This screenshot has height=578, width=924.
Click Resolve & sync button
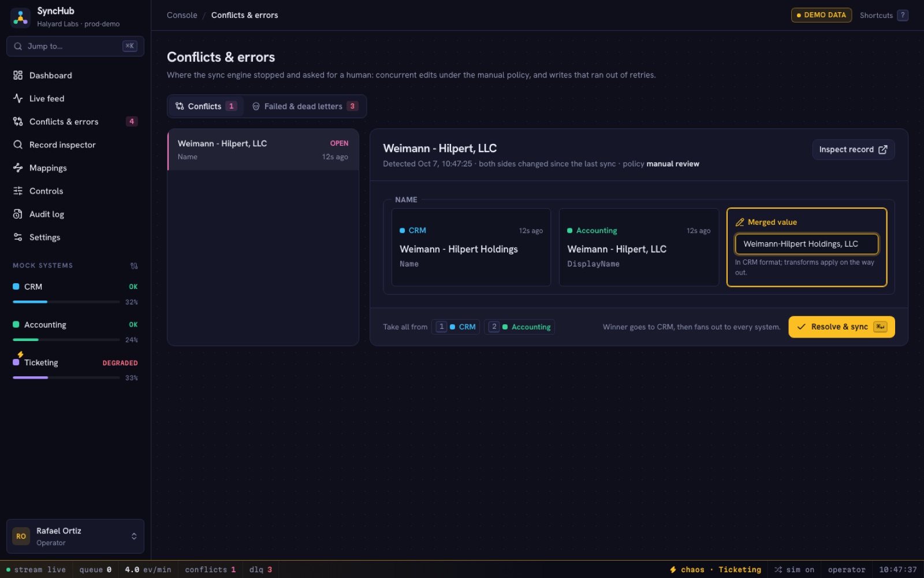coord(841,327)
